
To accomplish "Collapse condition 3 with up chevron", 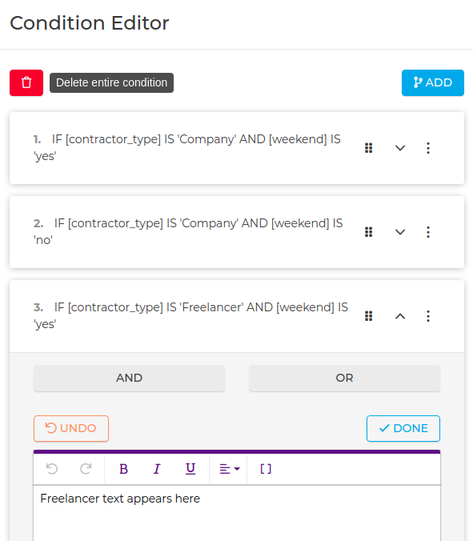I will 400,316.
